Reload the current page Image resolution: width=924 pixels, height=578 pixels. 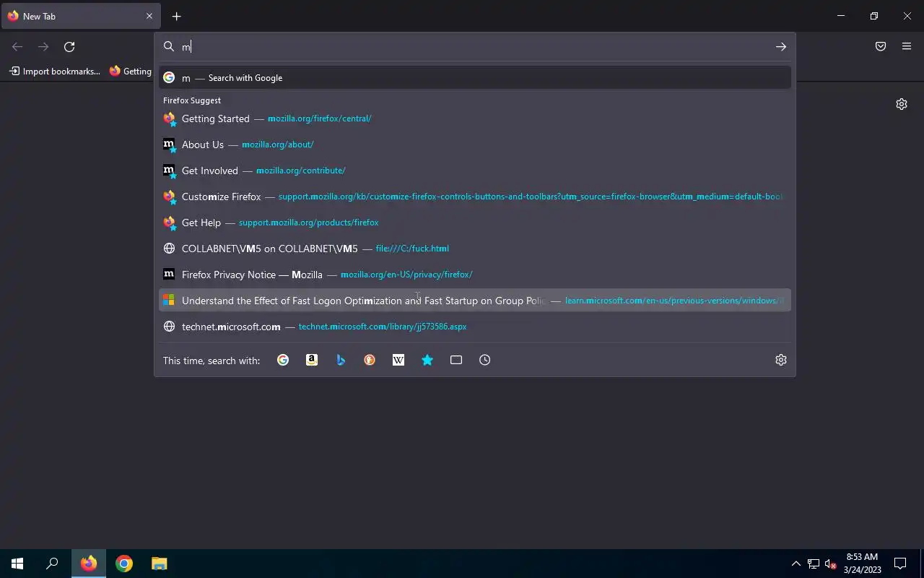pos(69,46)
